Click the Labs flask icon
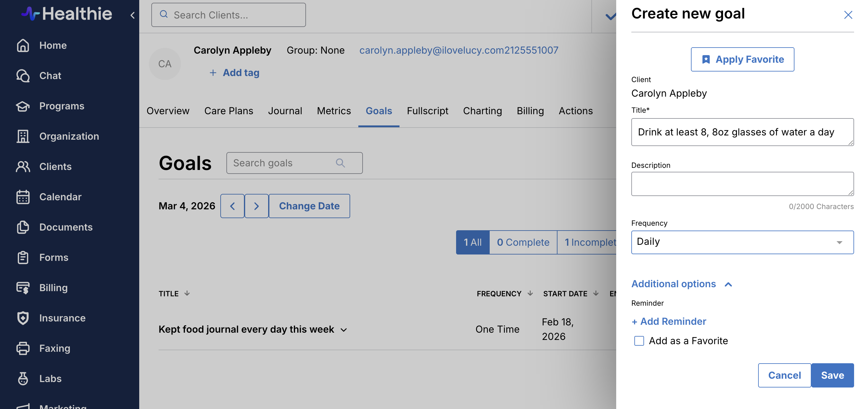Viewport: 868px width, 409px height. 23,379
